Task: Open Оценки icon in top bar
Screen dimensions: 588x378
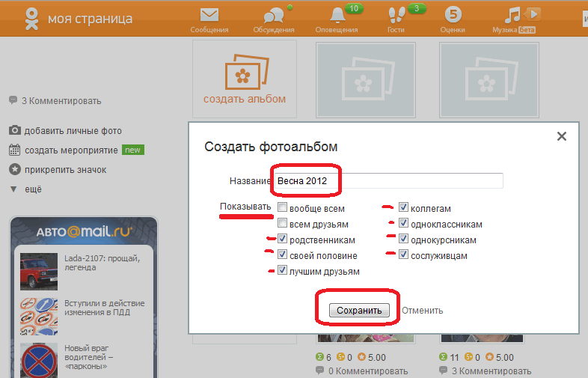Action: coord(453,15)
